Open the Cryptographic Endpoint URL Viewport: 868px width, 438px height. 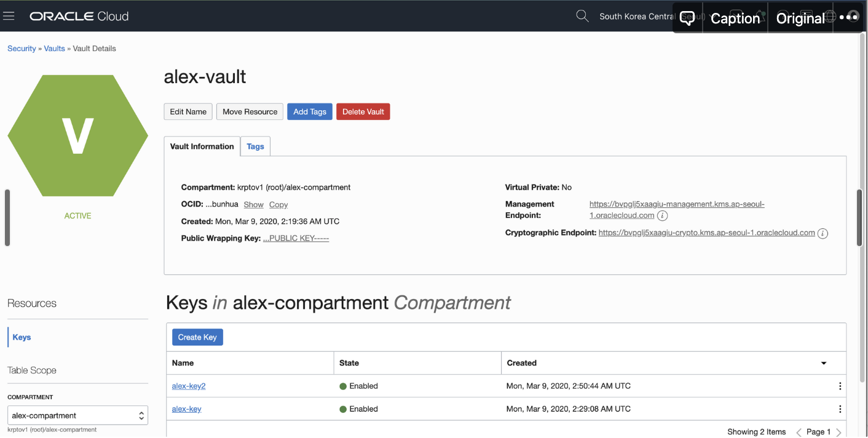(706, 233)
